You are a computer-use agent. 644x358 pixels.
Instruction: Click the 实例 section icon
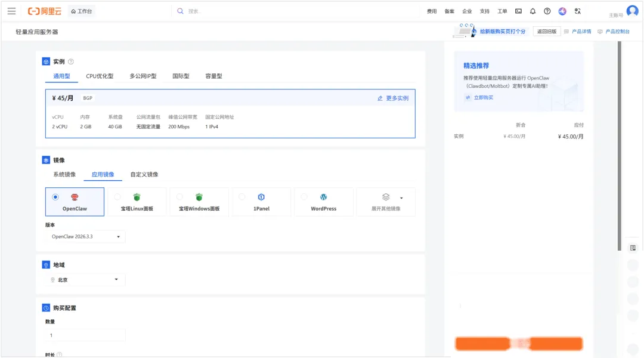coord(46,61)
